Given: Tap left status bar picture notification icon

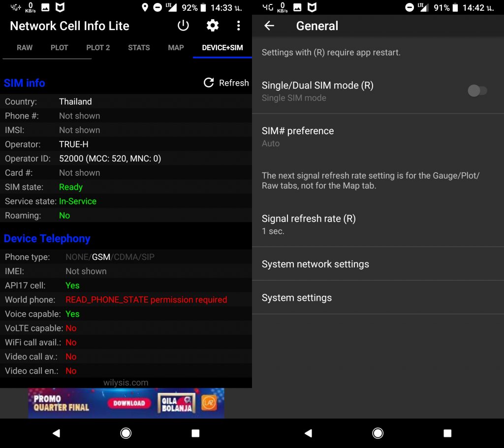Looking at the screenshot, I should [x=45, y=7].
